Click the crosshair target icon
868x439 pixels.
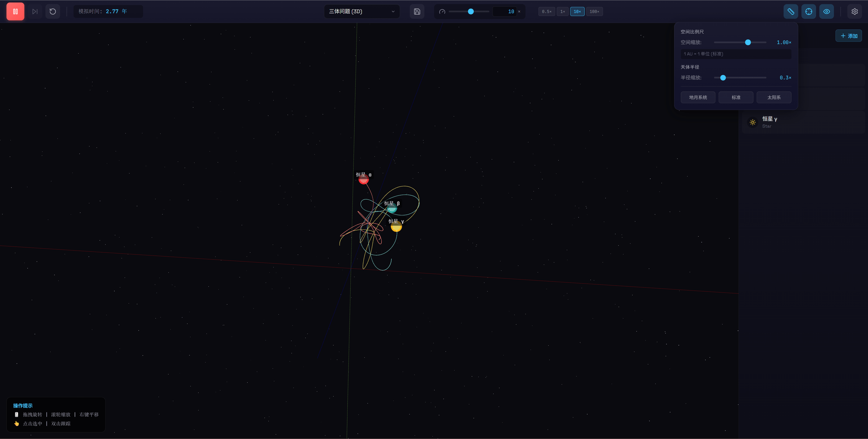809,12
